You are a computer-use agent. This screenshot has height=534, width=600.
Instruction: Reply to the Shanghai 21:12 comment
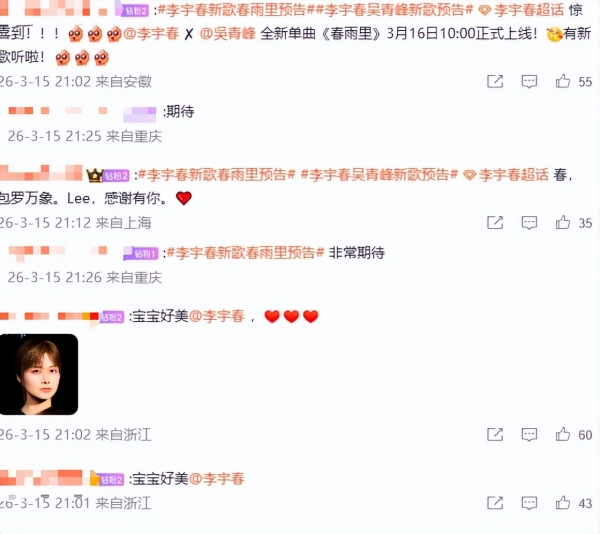pyautogui.click(x=529, y=222)
